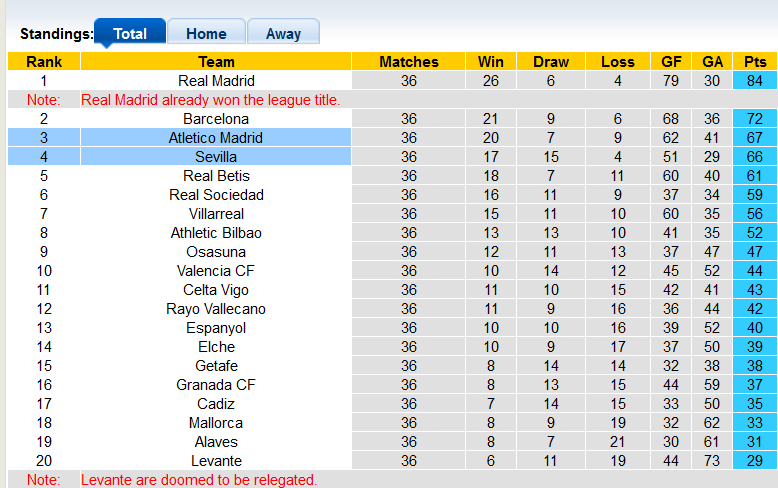778x488 pixels.
Task: Click the Pts column header
Action: click(x=755, y=62)
